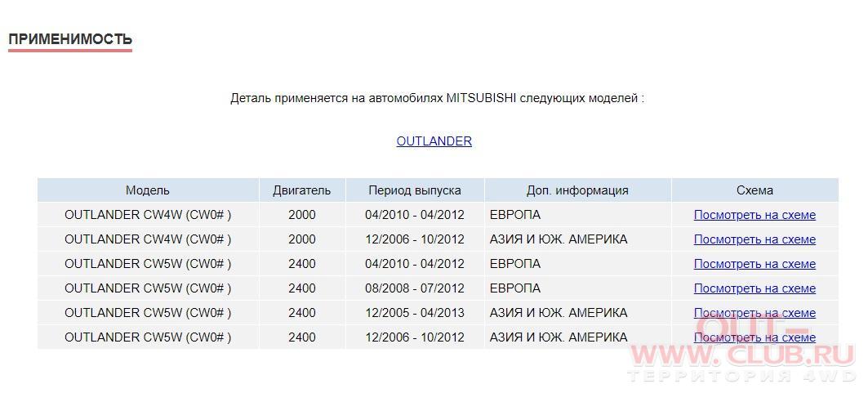Click the last OUTLANDER CW5W model cell

click(x=148, y=337)
